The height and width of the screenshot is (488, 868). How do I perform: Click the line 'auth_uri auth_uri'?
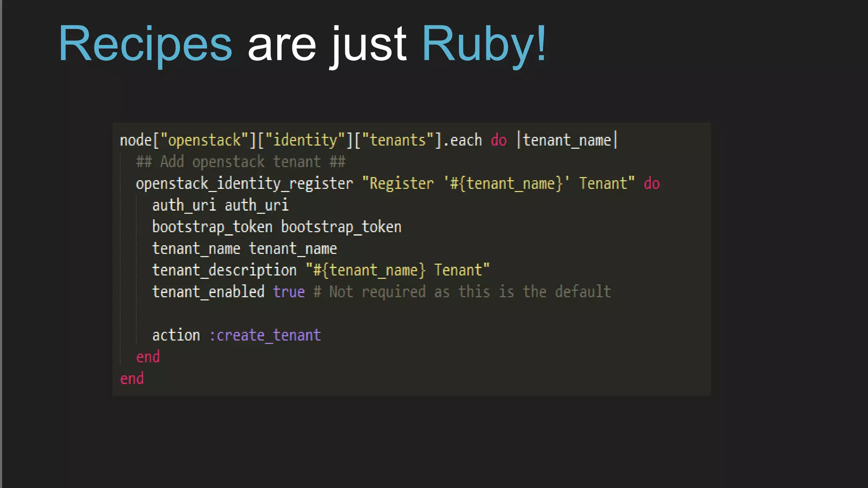click(220, 205)
